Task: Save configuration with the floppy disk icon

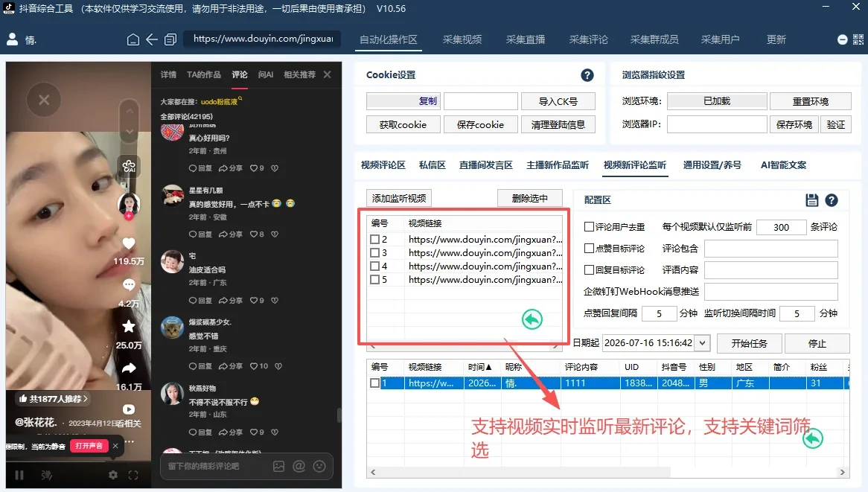Action: click(x=811, y=199)
